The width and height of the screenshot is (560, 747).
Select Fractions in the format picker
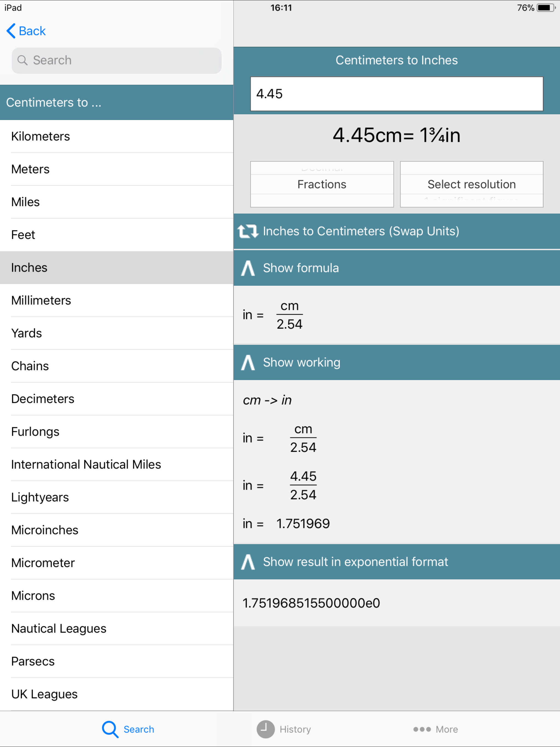(322, 184)
